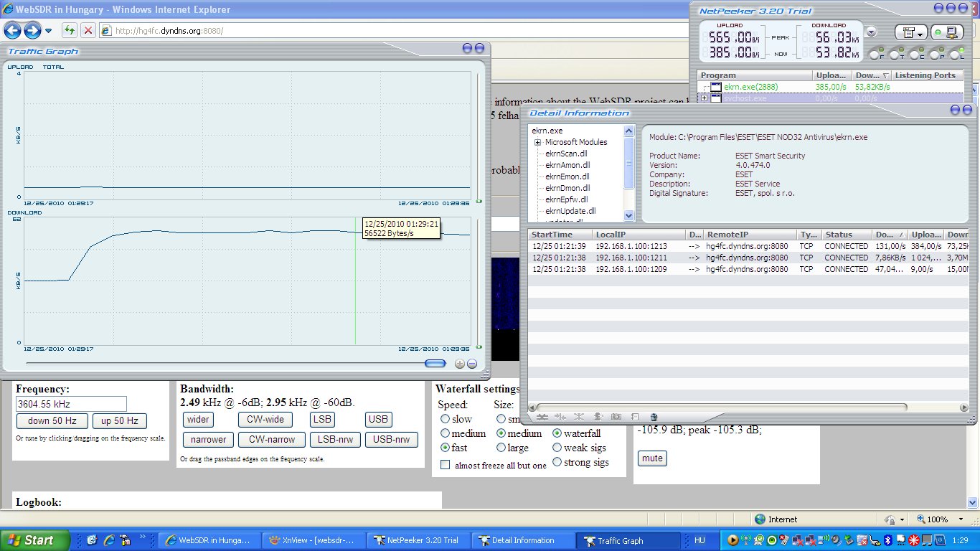
Task: Zoom out Traffic Graph with minus button
Action: (x=472, y=364)
